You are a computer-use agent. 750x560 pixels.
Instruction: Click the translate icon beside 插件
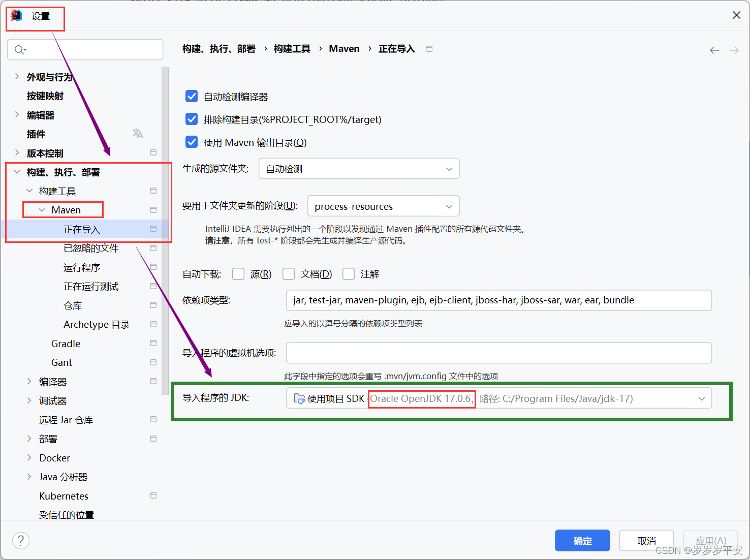click(138, 134)
